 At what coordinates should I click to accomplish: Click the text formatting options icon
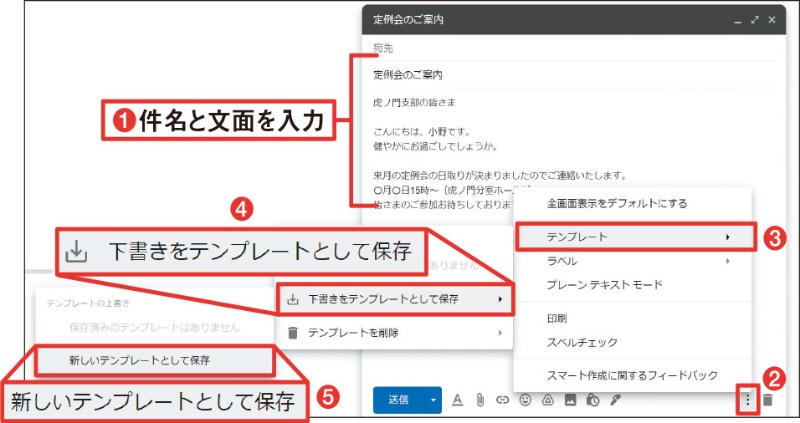click(x=457, y=400)
